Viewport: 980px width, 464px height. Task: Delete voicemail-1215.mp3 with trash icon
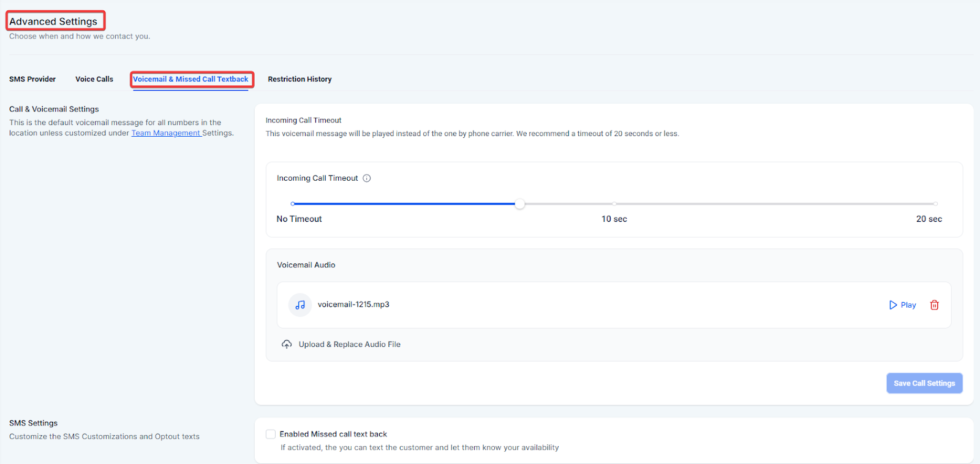[x=935, y=305]
